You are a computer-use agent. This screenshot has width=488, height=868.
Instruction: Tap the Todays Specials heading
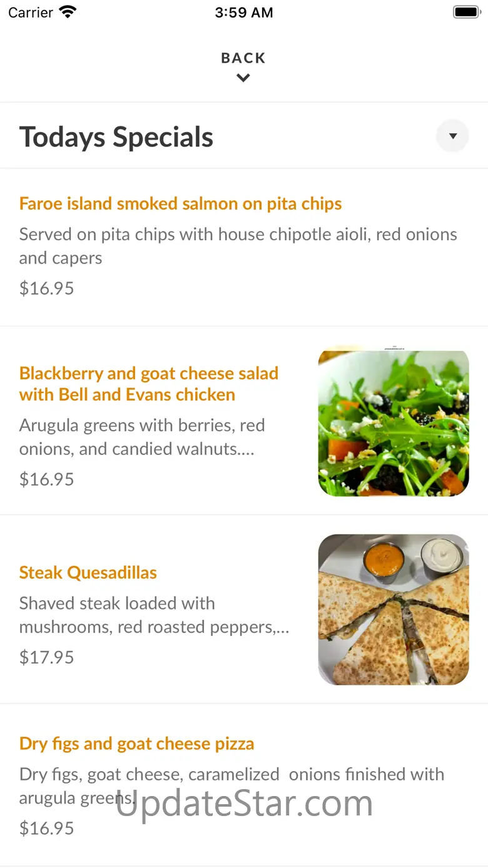click(116, 137)
